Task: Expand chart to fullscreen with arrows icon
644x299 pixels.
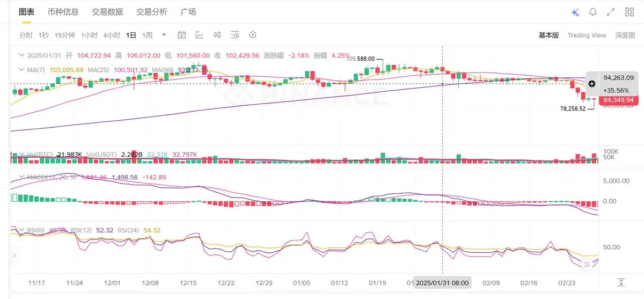Action: [x=611, y=12]
